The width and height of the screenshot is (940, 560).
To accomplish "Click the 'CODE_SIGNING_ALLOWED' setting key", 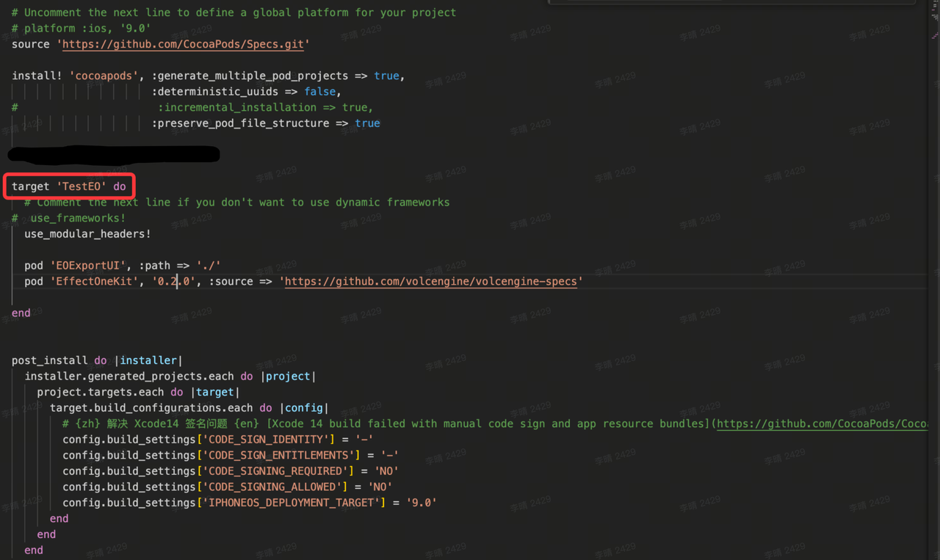I will (272, 487).
